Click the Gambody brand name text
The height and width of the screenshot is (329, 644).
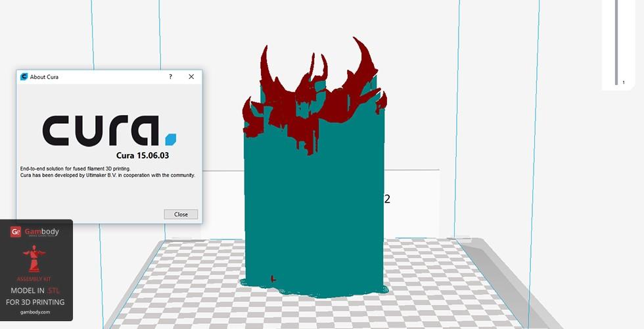pyautogui.click(x=41, y=231)
